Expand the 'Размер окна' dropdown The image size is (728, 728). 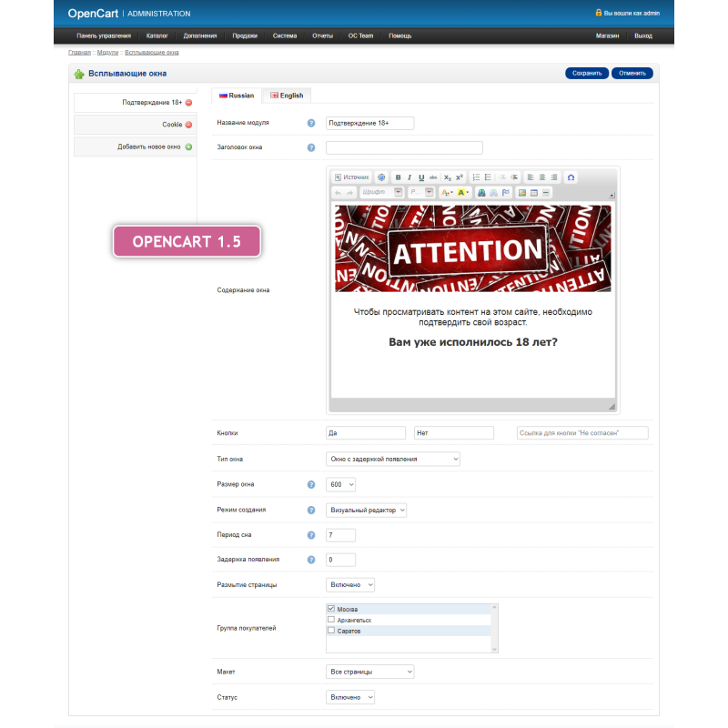click(340, 485)
